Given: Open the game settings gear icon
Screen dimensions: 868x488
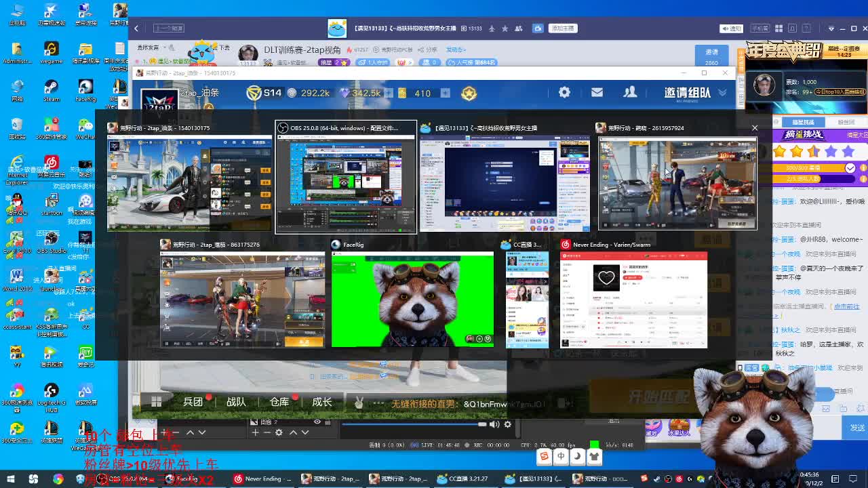Looking at the screenshot, I should coord(564,93).
